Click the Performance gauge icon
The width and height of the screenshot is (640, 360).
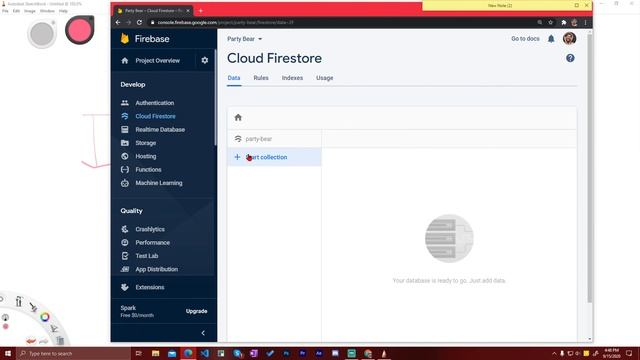point(125,242)
